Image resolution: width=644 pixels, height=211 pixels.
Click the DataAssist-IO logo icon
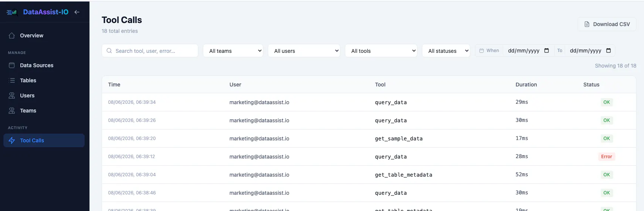click(12, 12)
